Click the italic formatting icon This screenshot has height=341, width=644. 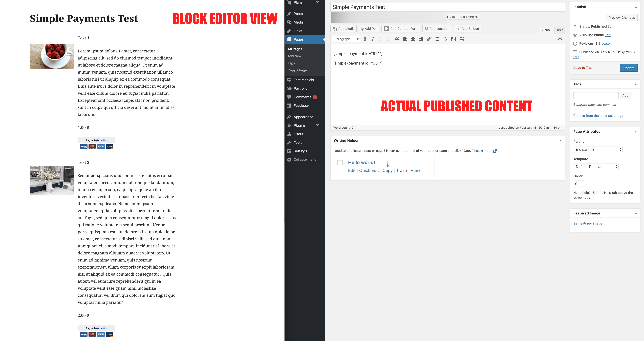[373, 39]
